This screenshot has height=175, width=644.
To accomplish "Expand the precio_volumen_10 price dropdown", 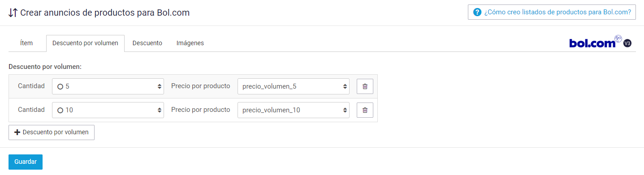I will pos(294,110).
